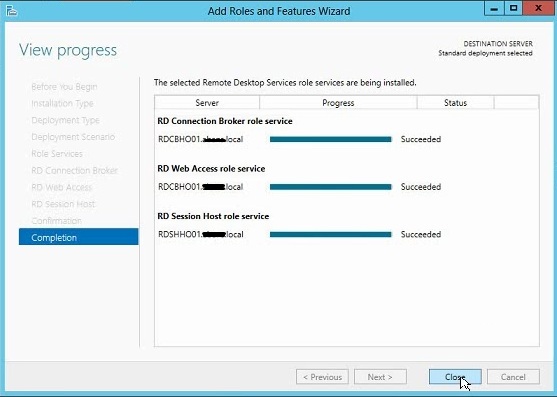Click RD Web Access role service heading
This screenshot has height=397, width=557.
tap(211, 169)
